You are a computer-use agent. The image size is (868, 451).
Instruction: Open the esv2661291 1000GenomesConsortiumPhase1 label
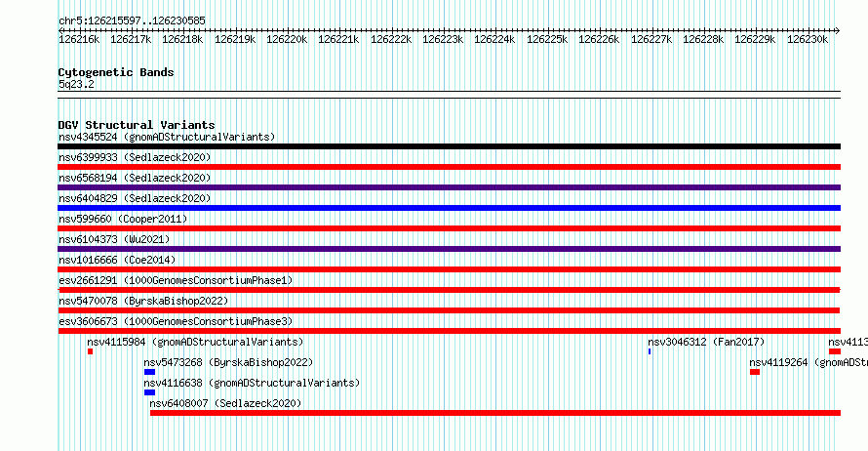pos(176,280)
